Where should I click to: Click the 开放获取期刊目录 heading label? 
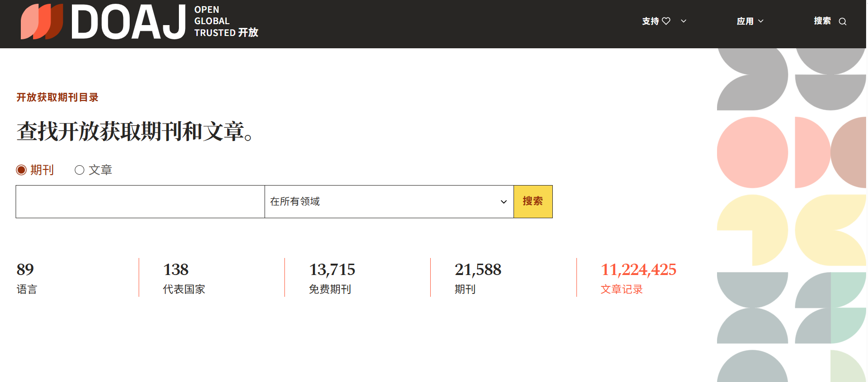(57, 98)
